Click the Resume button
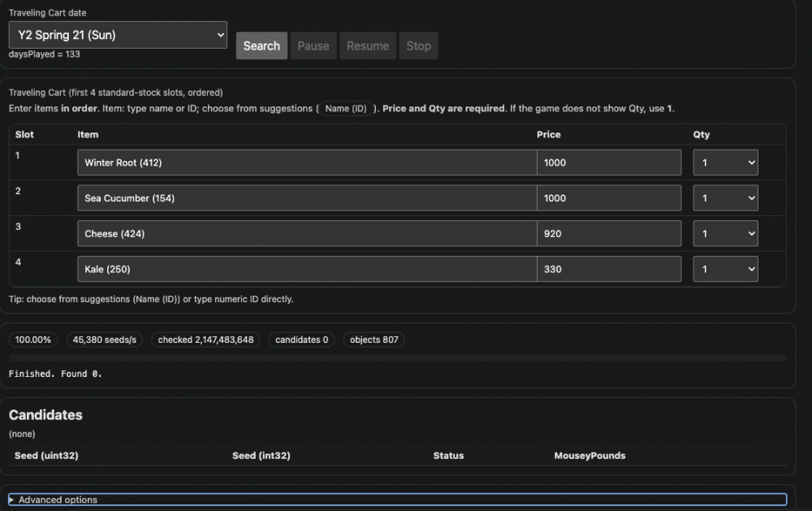Screen dimensions: 812x511 pos(367,45)
